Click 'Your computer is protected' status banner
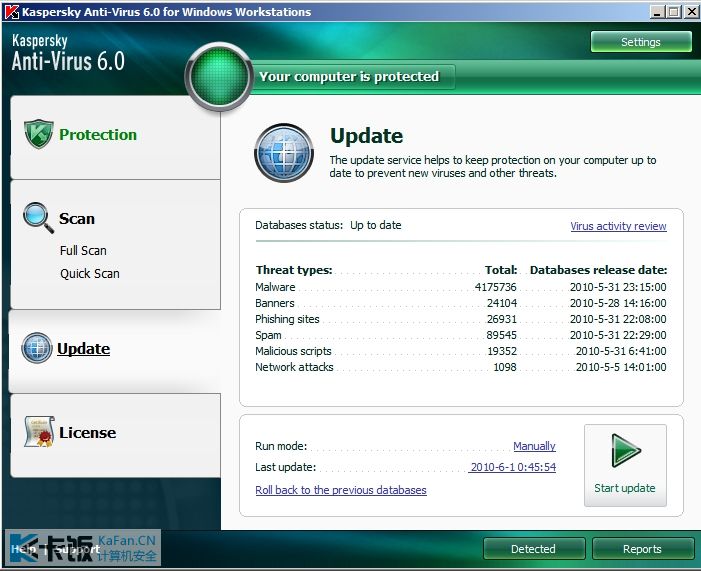 click(x=349, y=76)
